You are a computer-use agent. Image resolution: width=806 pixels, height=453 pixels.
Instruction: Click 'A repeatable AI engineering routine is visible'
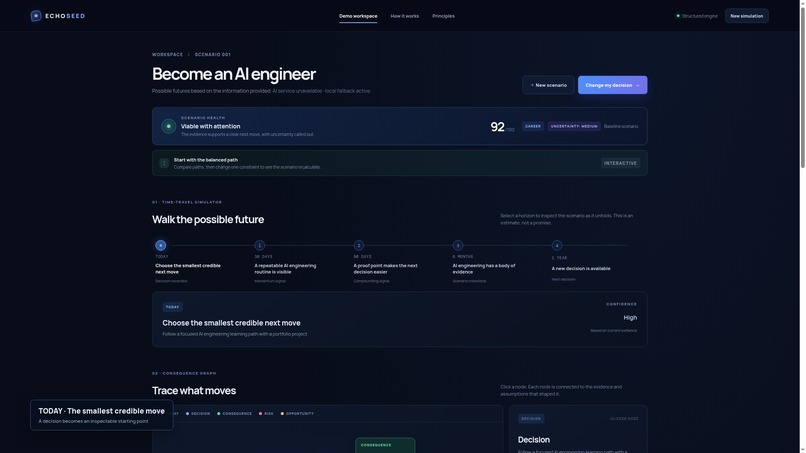tap(285, 268)
